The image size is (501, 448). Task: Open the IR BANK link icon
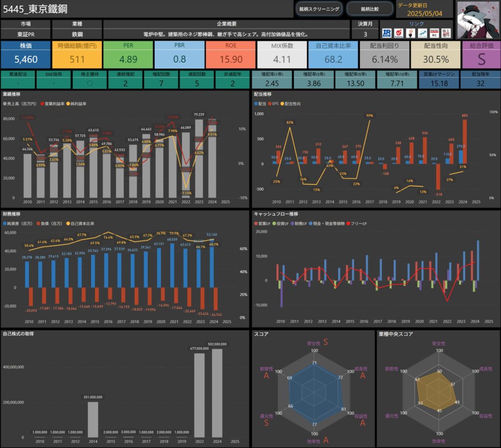click(x=387, y=33)
